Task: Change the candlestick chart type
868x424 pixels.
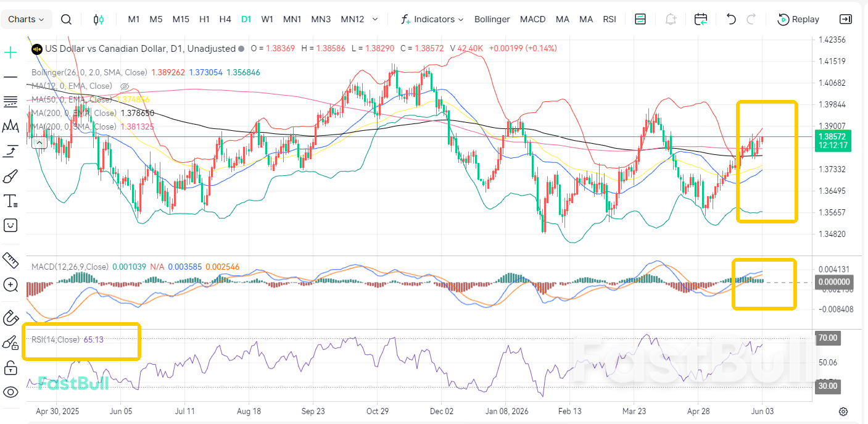Action: click(98, 19)
